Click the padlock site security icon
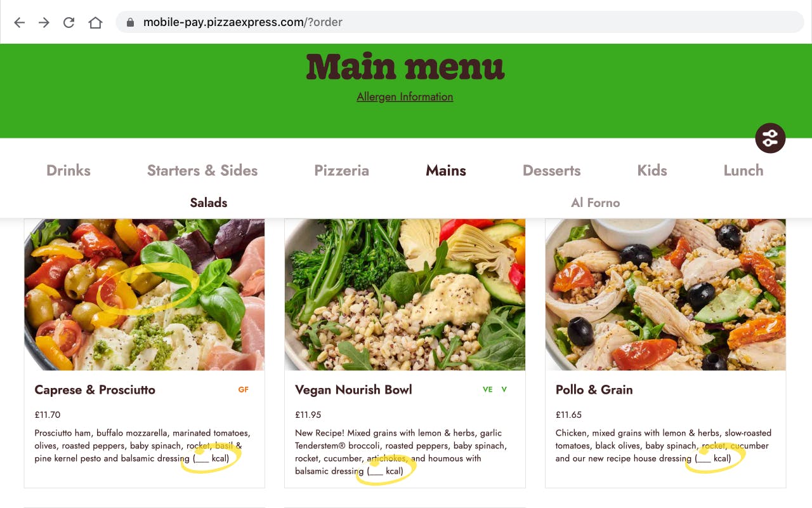 tap(131, 22)
